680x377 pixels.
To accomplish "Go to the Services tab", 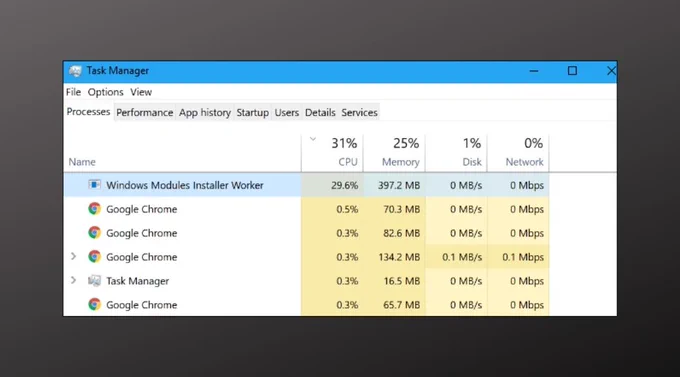I will (359, 112).
